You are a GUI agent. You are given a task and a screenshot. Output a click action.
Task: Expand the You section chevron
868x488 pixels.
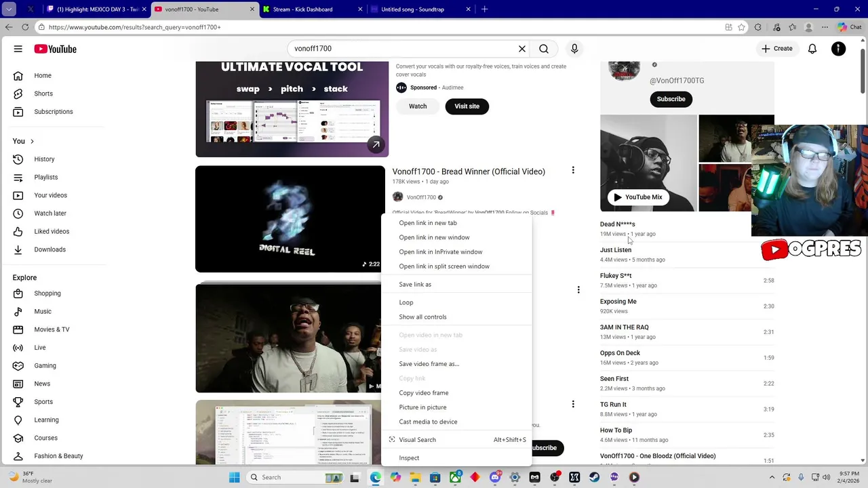click(32, 141)
